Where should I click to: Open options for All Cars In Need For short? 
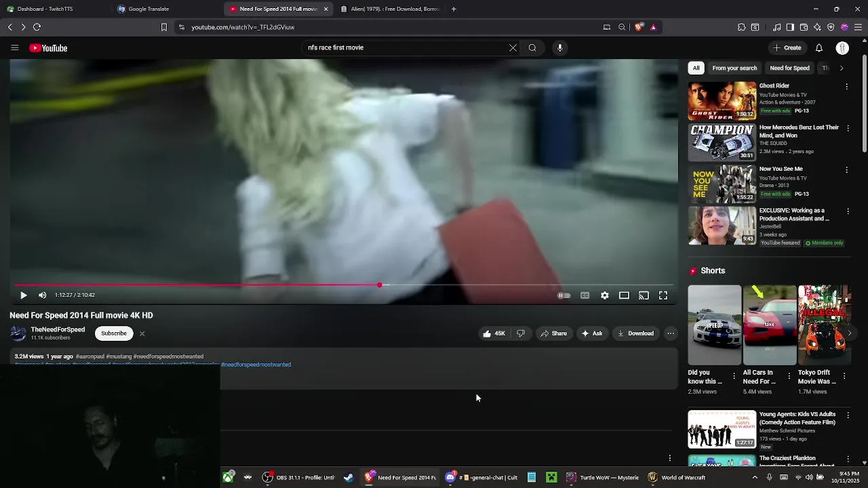[x=788, y=376]
